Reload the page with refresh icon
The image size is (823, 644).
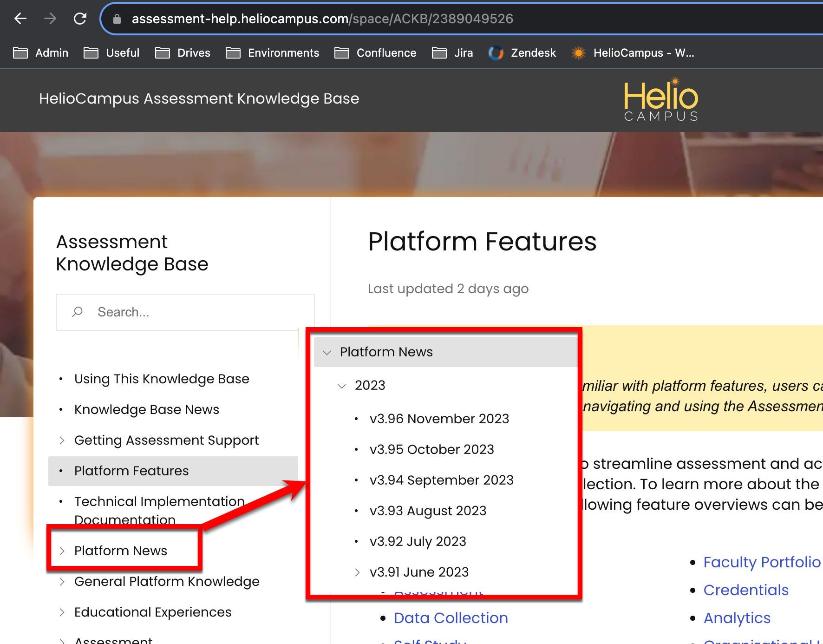pos(80,19)
